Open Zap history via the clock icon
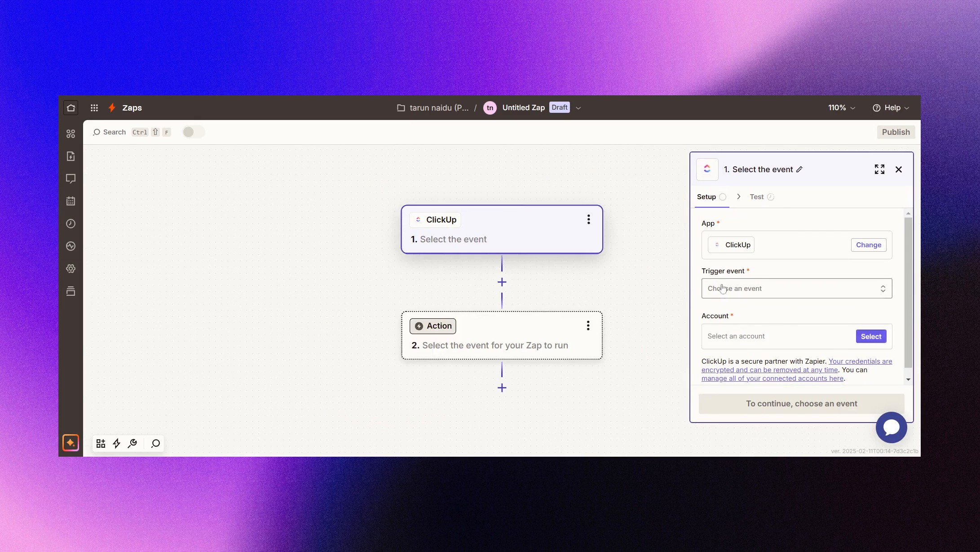The image size is (980, 552). click(71, 223)
